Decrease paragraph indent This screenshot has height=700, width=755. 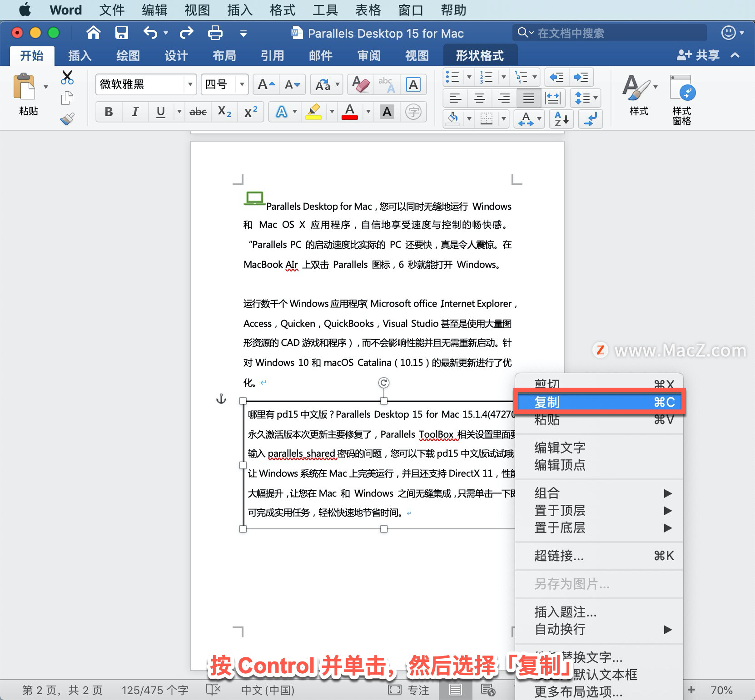point(556,77)
